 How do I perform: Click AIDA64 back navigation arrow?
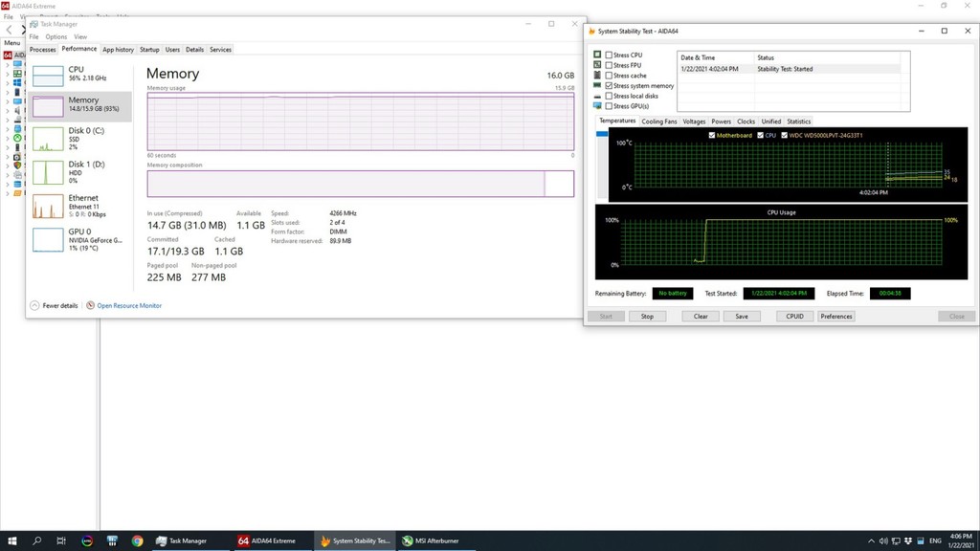point(9,30)
